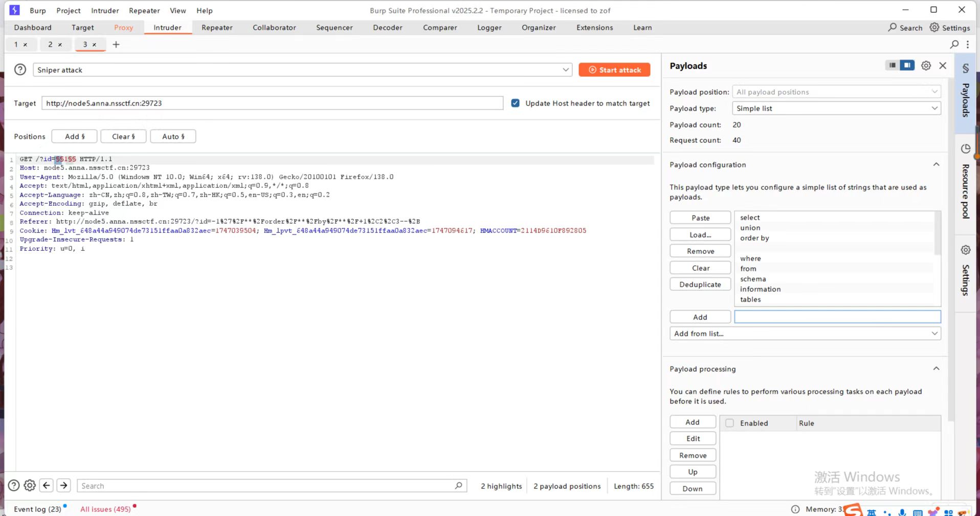Click Paste in payload configuration
This screenshot has height=516, width=980.
[x=700, y=218]
